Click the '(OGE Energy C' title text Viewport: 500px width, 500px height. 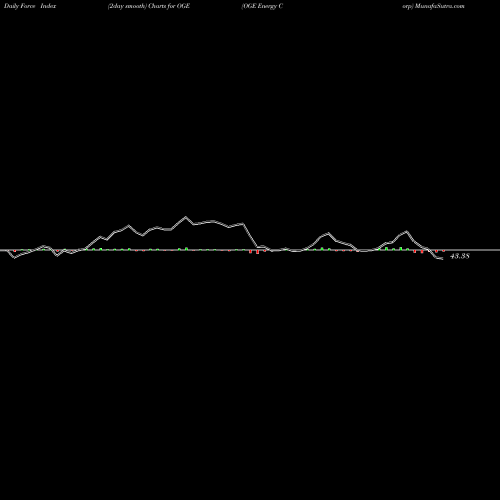[x=262, y=6]
